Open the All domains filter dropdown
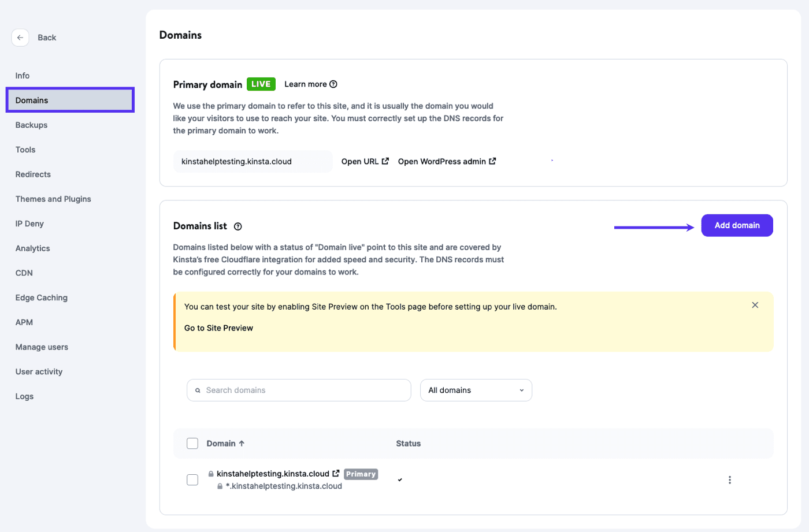This screenshot has width=809, height=532. pos(476,390)
